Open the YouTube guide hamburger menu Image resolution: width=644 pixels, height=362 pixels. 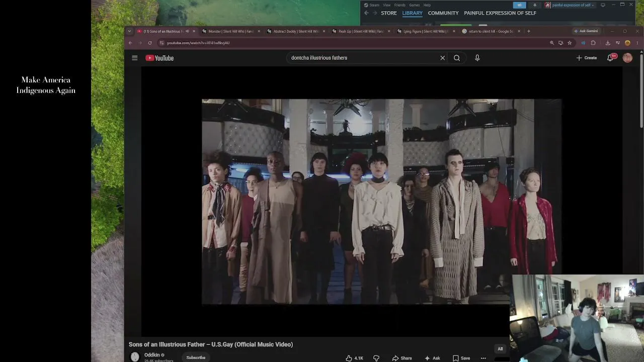click(x=134, y=58)
